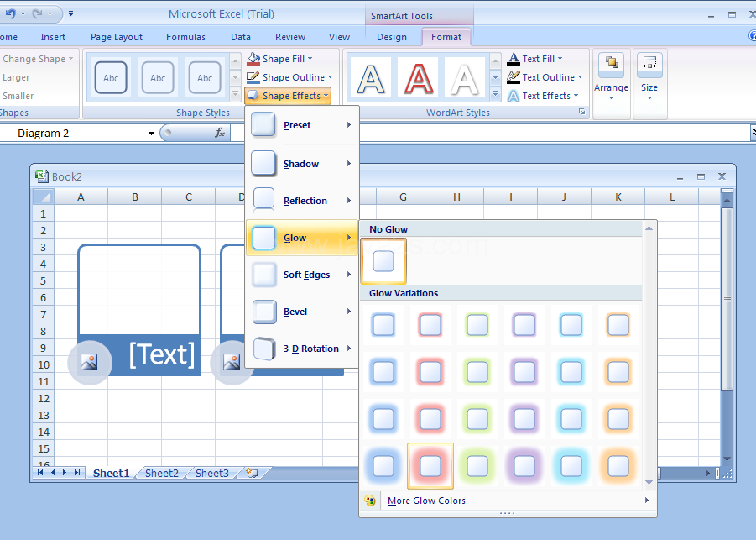Apply red outlined WordArt style A
Screen dimensions: 756x540
(418, 77)
